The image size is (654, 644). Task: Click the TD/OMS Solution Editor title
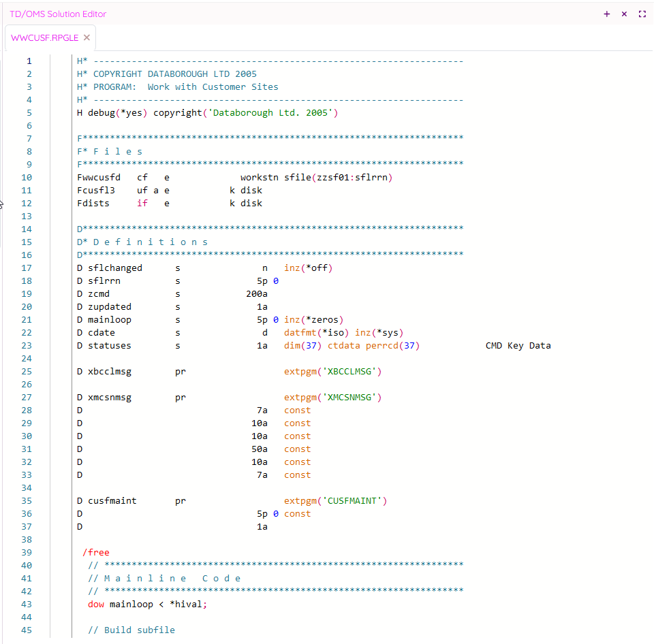point(58,14)
